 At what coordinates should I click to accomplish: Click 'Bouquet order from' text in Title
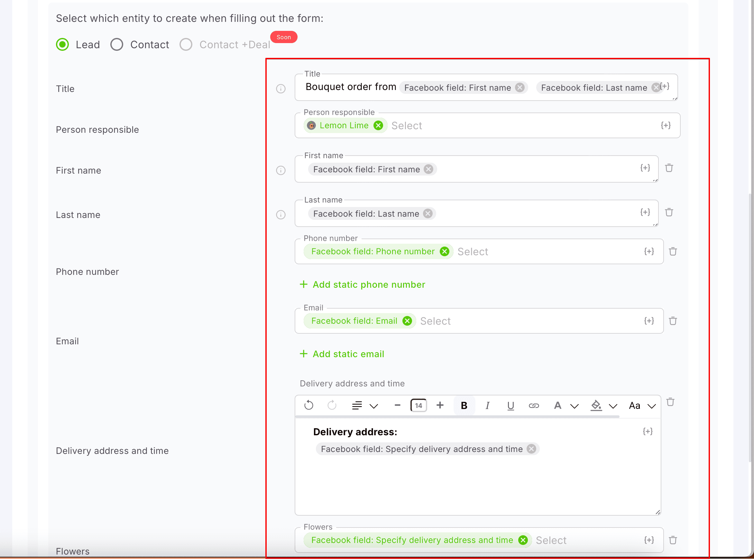tap(351, 87)
